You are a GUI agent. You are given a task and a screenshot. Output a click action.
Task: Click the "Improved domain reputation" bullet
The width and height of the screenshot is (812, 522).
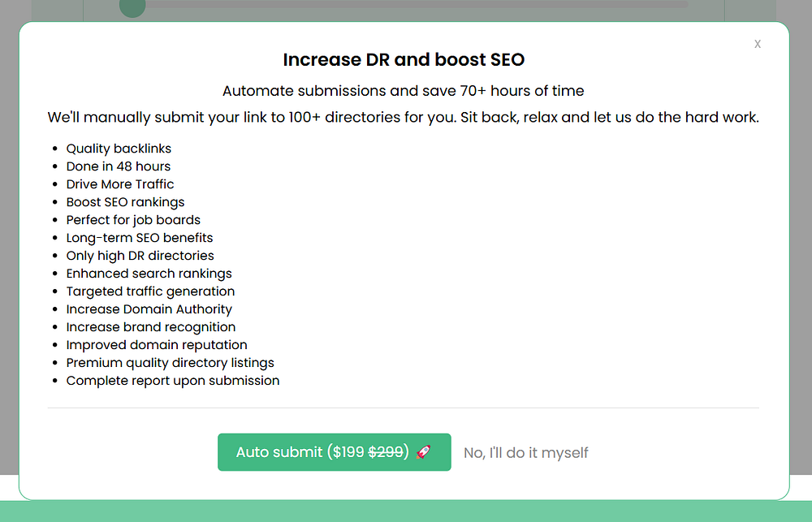(157, 345)
